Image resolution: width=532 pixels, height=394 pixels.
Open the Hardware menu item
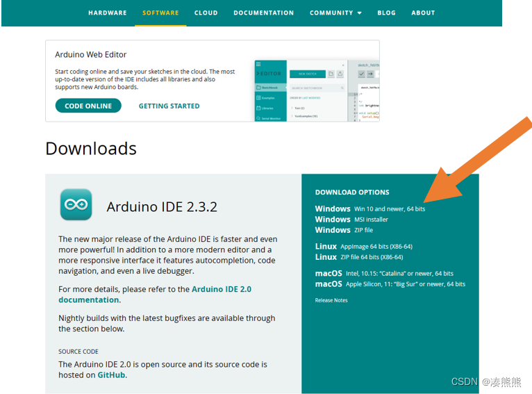click(107, 13)
